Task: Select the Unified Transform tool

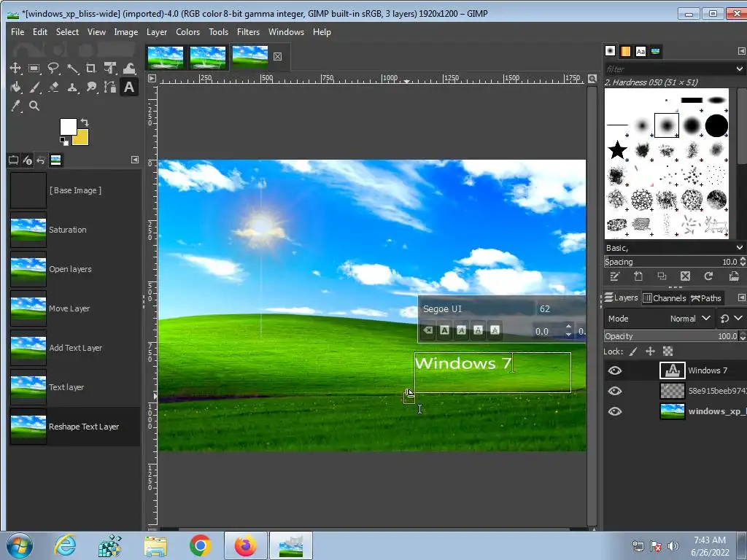Action: 110,69
